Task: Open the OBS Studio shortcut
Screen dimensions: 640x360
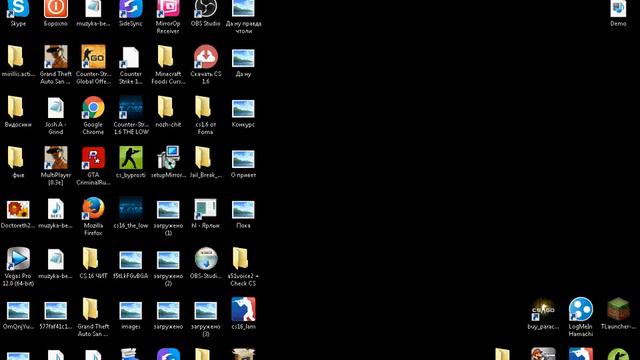Action: 205,9
